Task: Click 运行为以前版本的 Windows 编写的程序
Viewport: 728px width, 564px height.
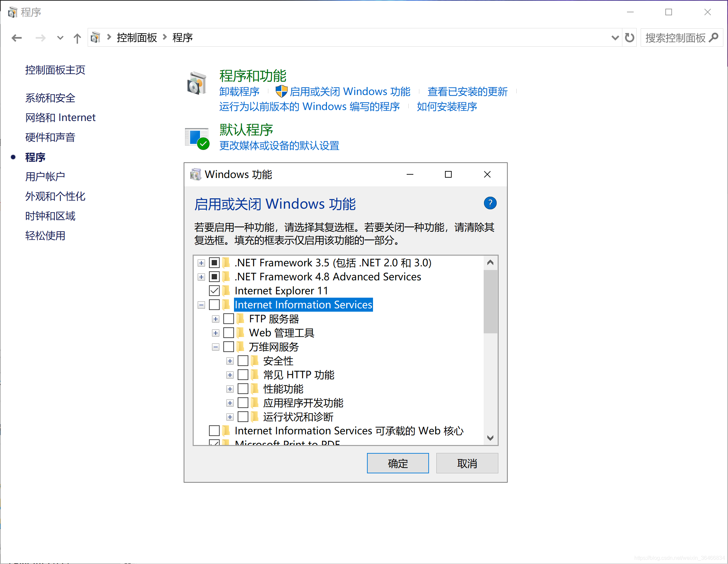Action: (x=309, y=107)
